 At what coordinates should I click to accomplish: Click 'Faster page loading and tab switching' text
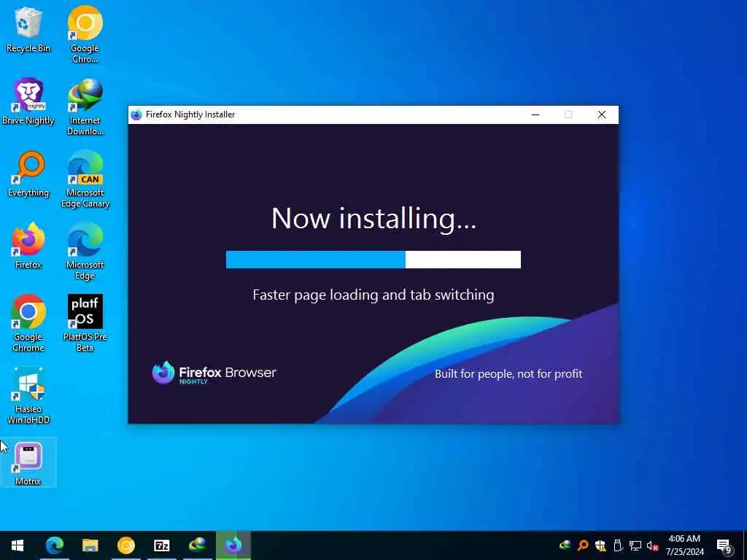[373, 295]
